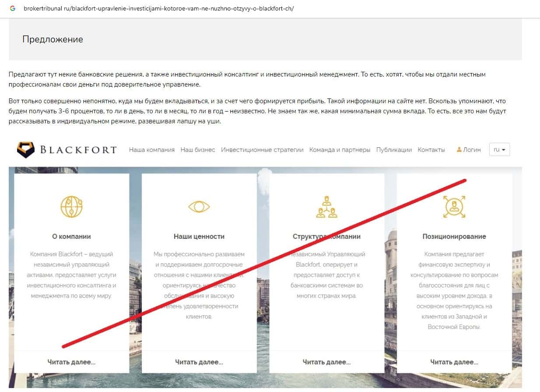
Task: Open Инвестиционные стратегии menu item
Action: click(262, 150)
